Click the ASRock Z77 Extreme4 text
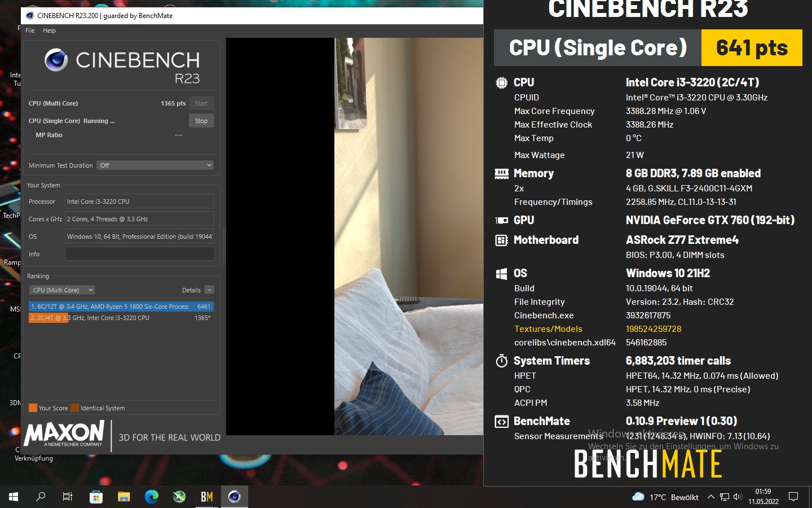 [682, 240]
